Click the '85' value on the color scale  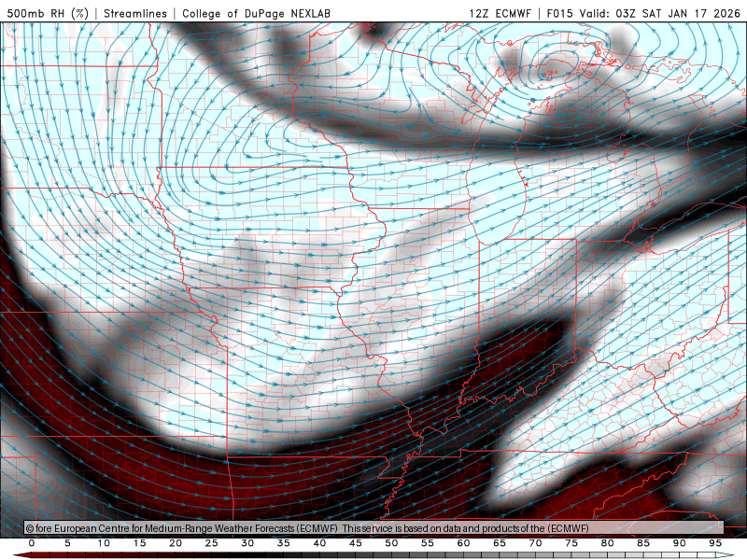click(x=643, y=543)
